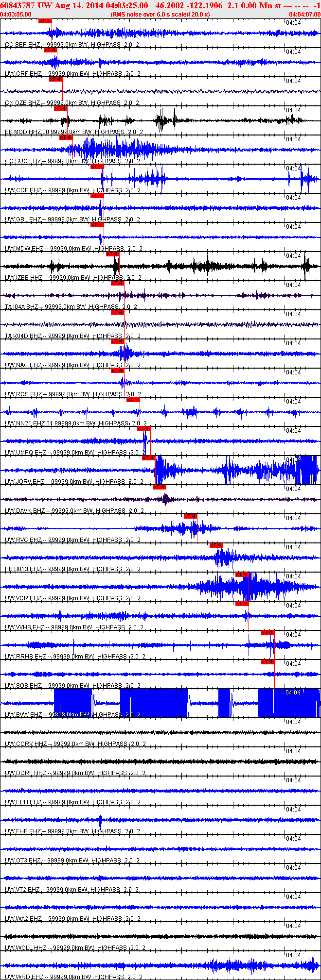The image size is (321, 980).
Task: Click the red pick flag on UW.RVC trace
Action: click(190, 516)
